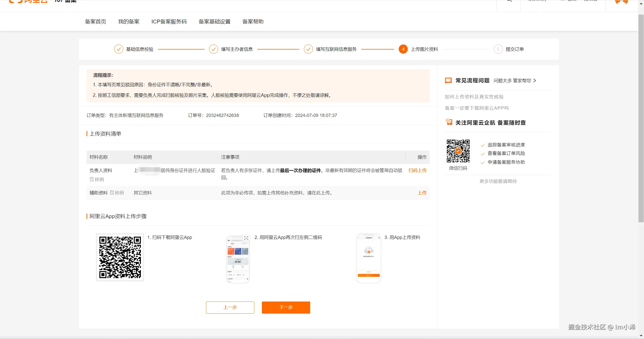Switch to the 我的备案 tab
This screenshot has width=644, height=339.
pyautogui.click(x=129, y=21)
